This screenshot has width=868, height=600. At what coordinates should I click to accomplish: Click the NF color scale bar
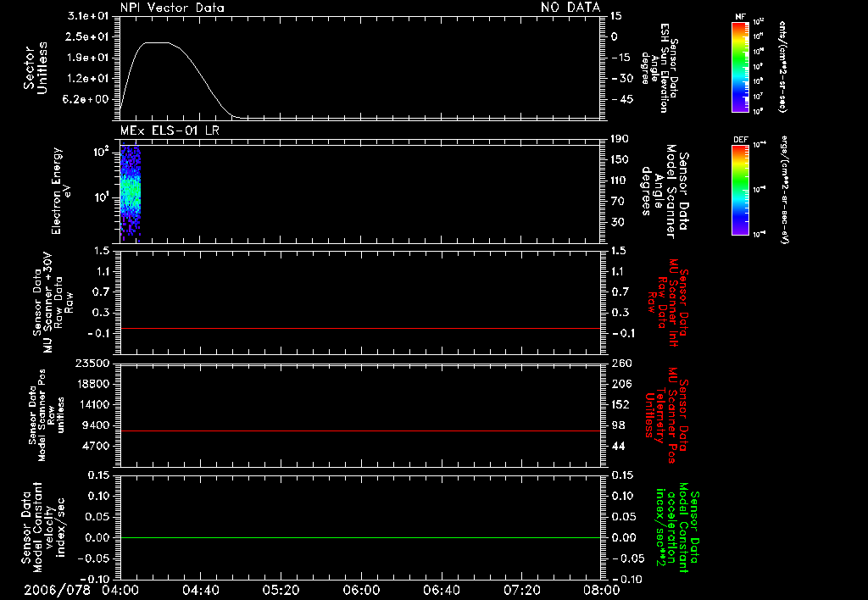pyautogui.click(x=740, y=67)
